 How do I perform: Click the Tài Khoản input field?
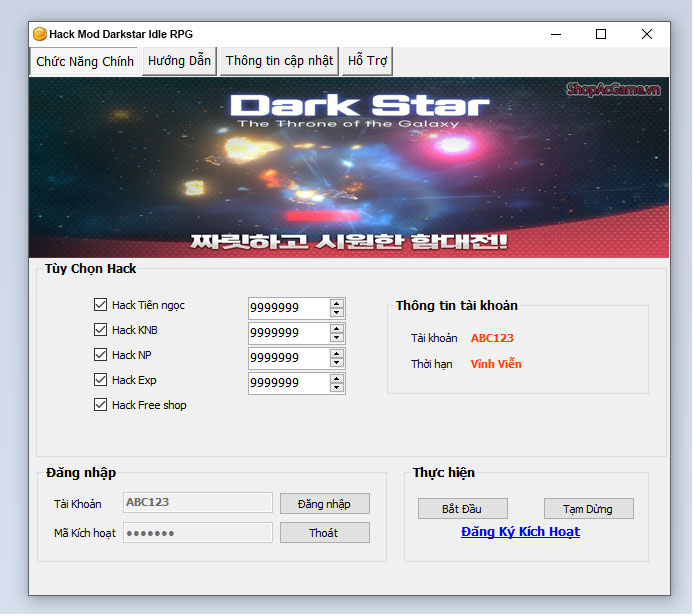point(198,502)
